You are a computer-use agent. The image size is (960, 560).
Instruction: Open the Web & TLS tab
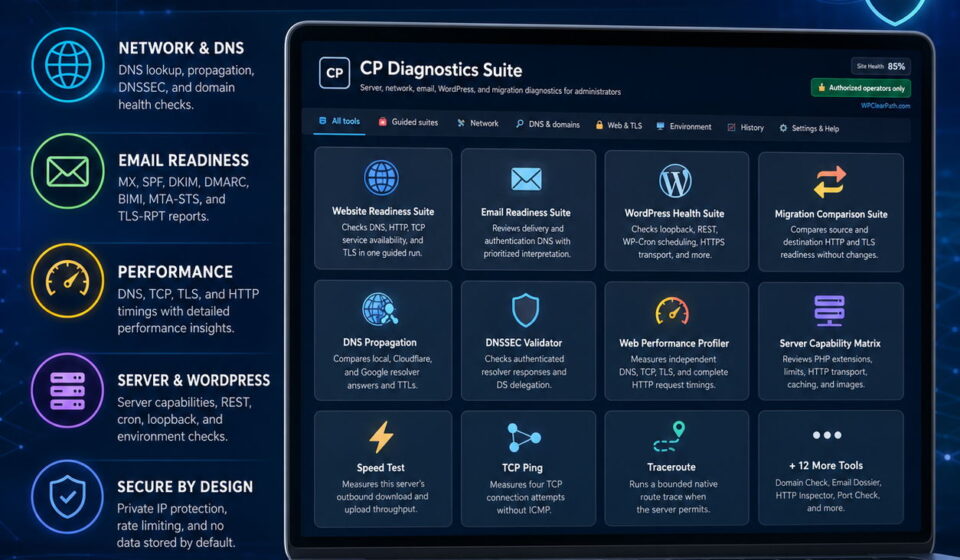pos(618,125)
